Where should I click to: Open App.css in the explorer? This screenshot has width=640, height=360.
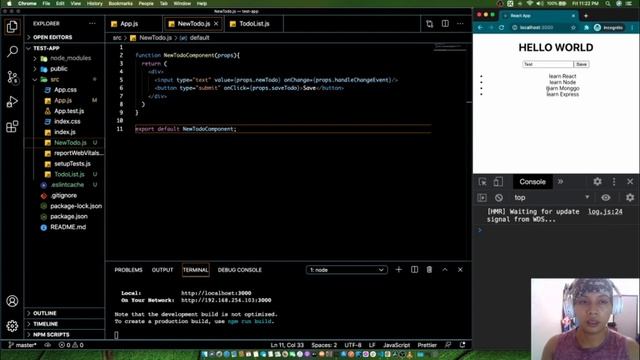(65, 90)
